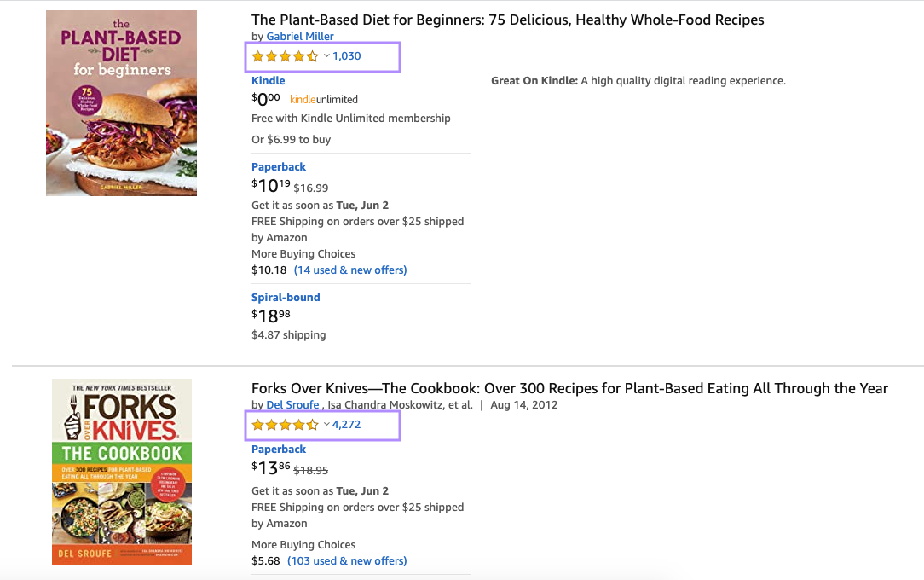Open the 1,030 customer reviews link
924x580 pixels.
click(347, 56)
